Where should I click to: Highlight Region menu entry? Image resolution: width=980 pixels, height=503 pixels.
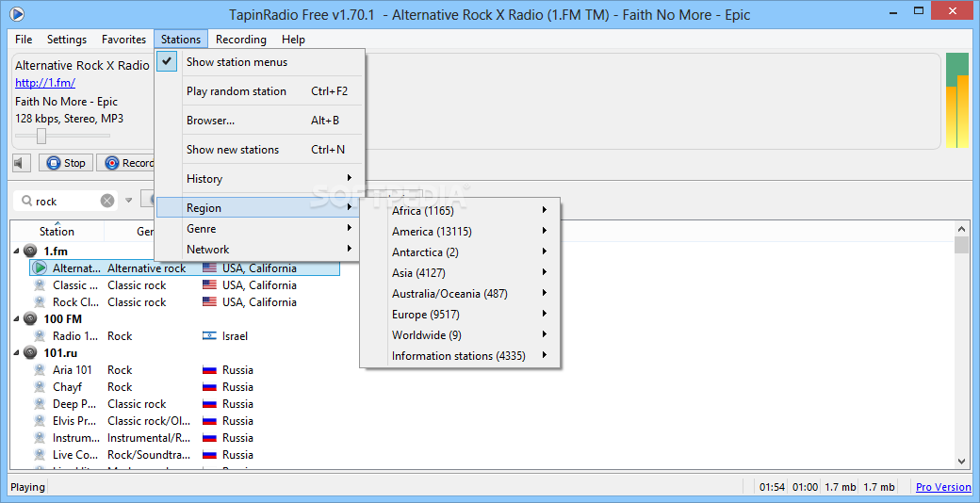[x=257, y=208]
